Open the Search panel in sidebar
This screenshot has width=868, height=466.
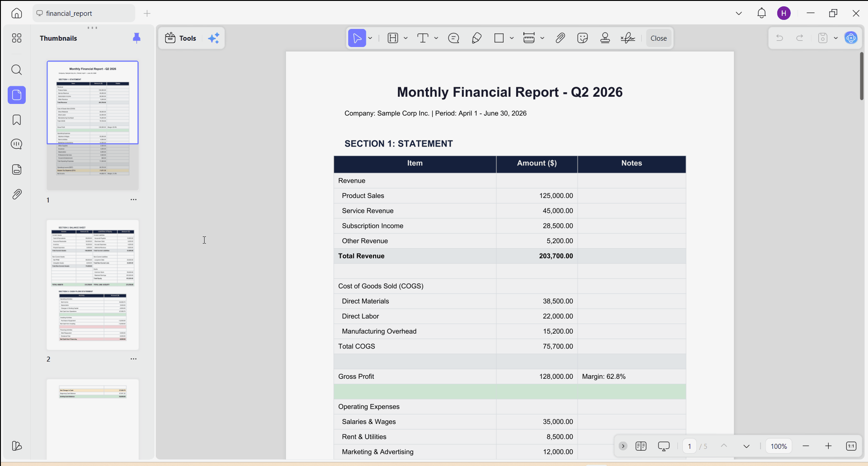point(17,70)
